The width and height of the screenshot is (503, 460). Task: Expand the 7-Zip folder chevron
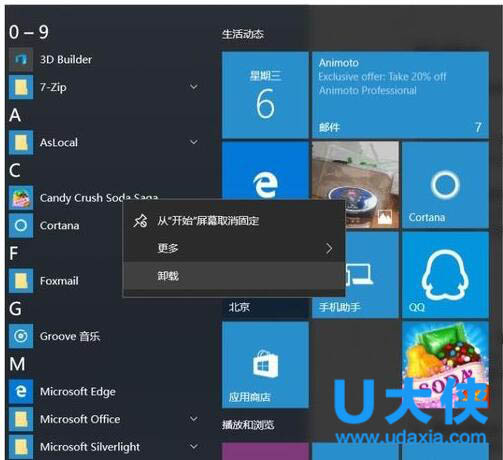pyautogui.click(x=194, y=87)
